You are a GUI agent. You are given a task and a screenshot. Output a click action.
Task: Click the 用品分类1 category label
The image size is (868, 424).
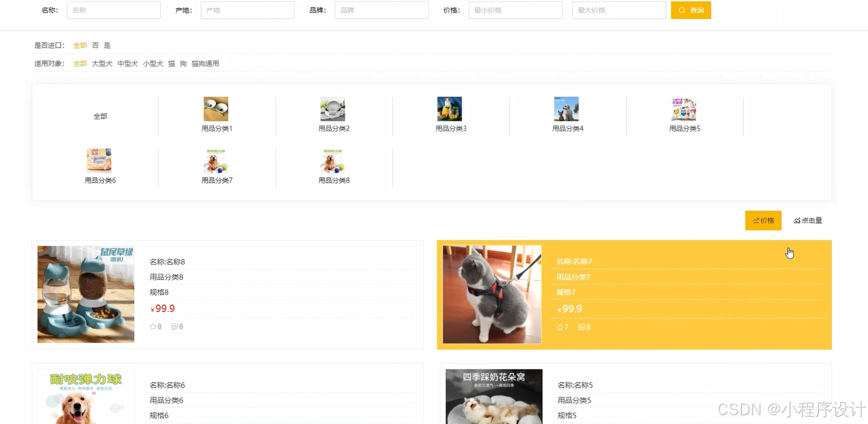[217, 129]
